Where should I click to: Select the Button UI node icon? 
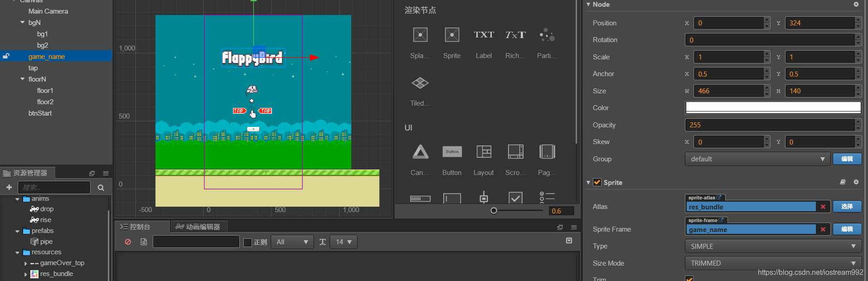(452, 152)
